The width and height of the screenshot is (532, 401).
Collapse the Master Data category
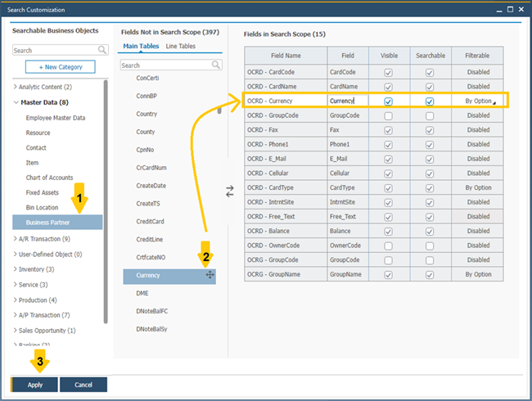[16, 102]
